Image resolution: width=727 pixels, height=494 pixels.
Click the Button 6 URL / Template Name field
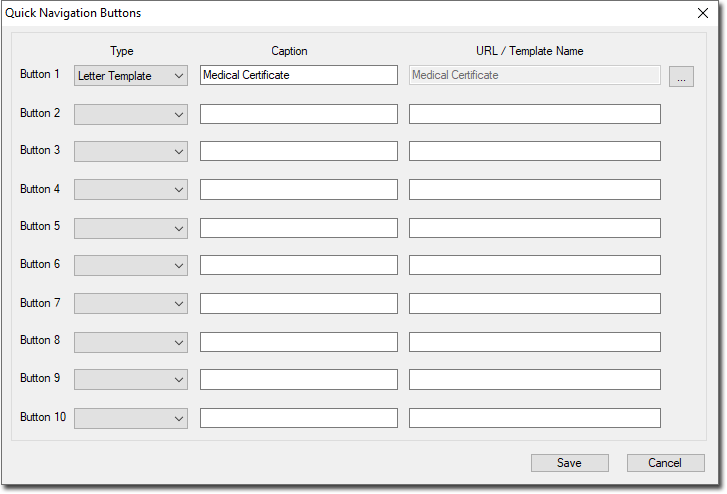coord(534,266)
